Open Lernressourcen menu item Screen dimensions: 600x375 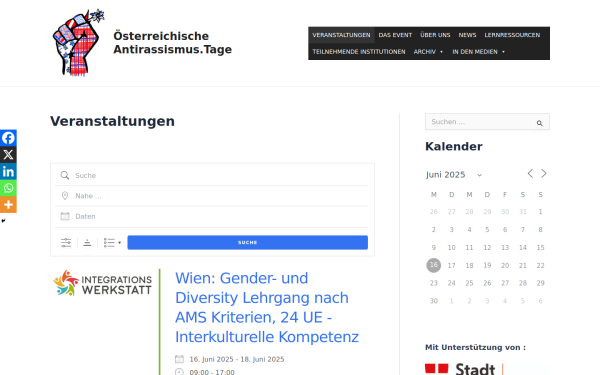(512, 35)
